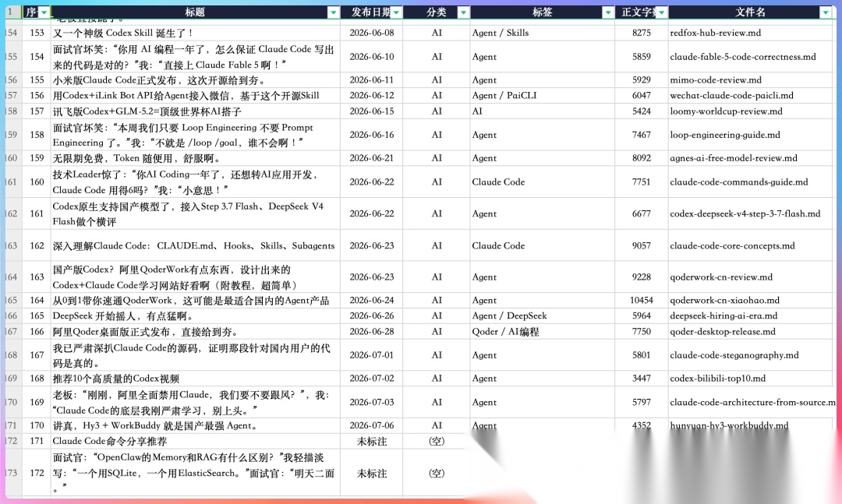This screenshot has width=842, height=504.
Task: Click file name claude-code-core-concepts.md
Action: coord(732,246)
